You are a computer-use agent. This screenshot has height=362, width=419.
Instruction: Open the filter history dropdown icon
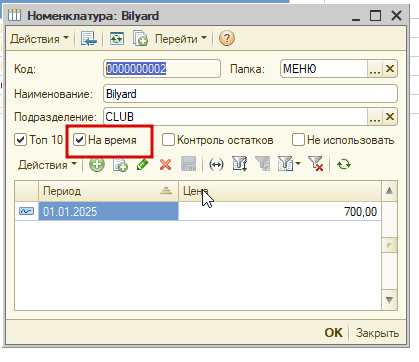coord(289,164)
